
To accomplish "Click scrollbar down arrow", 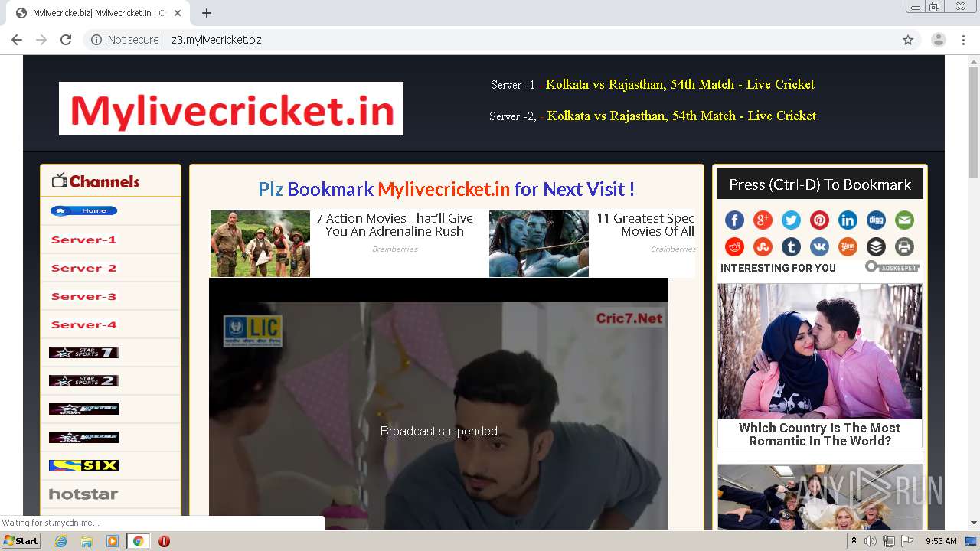I will click(x=974, y=523).
